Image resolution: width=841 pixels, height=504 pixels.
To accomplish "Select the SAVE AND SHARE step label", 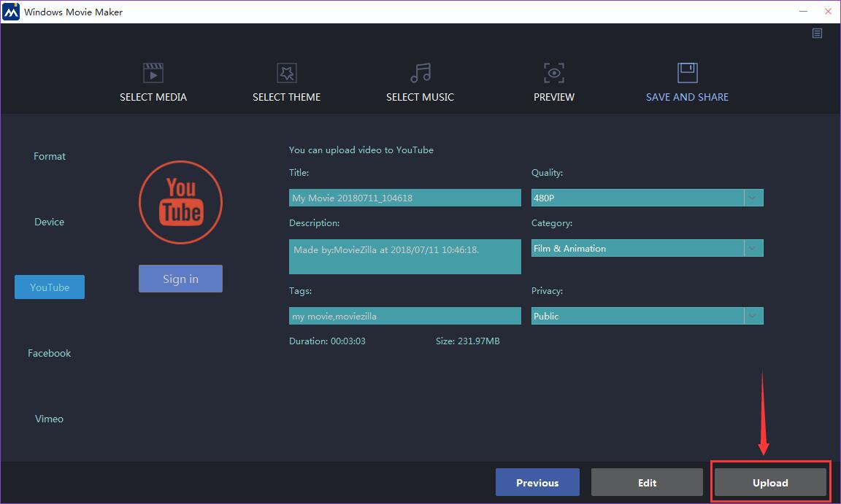I will tap(687, 97).
